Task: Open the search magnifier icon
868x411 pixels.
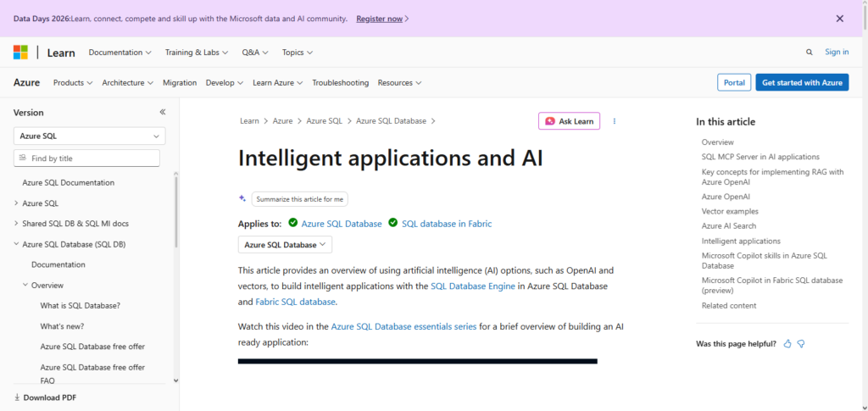Action: 810,52
